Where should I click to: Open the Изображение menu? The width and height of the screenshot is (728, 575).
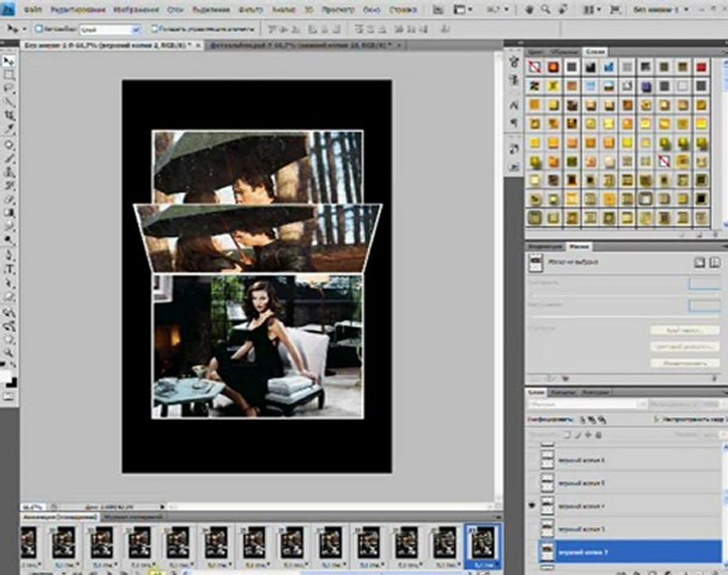136,10
